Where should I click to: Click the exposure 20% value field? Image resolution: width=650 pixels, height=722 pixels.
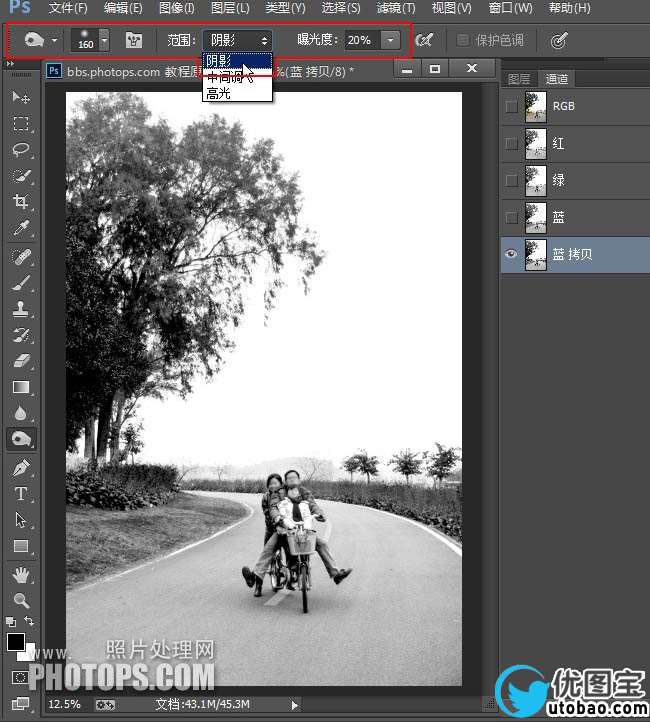(x=362, y=40)
